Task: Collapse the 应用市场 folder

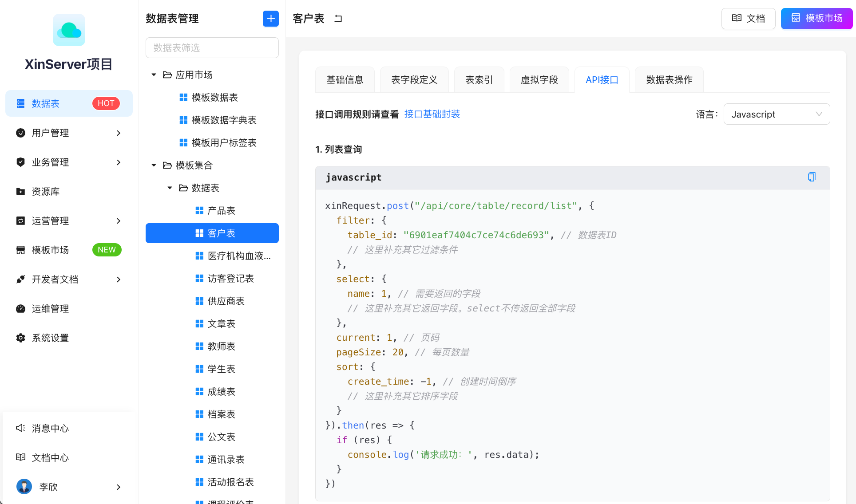Action: (154, 75)
